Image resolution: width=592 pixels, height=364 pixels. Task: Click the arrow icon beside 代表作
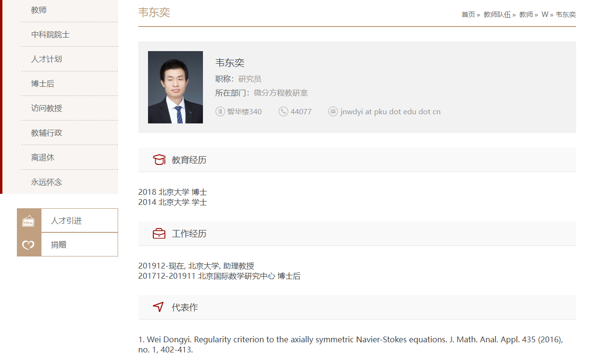pyautogui.click(x=158, y=307)
